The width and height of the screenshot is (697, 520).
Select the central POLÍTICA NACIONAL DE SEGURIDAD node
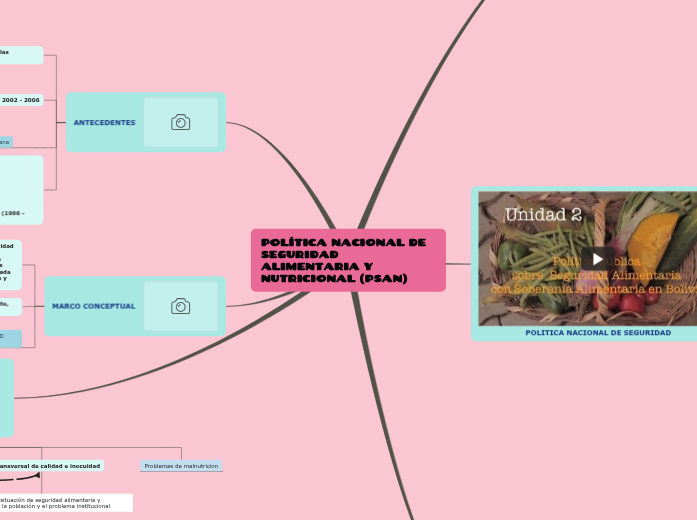click(x=347, y=260)
